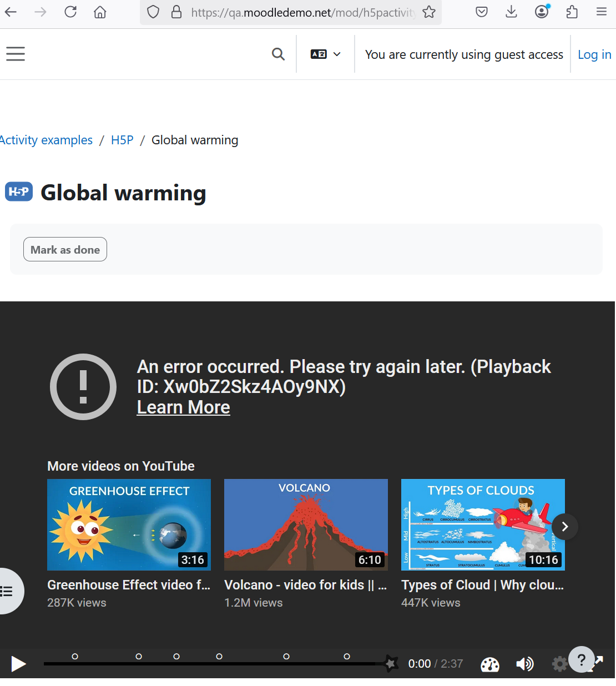Navigate to Activity examples breadcrumb
The width and height of the screenshot is (616, 686).
(46, 140)
